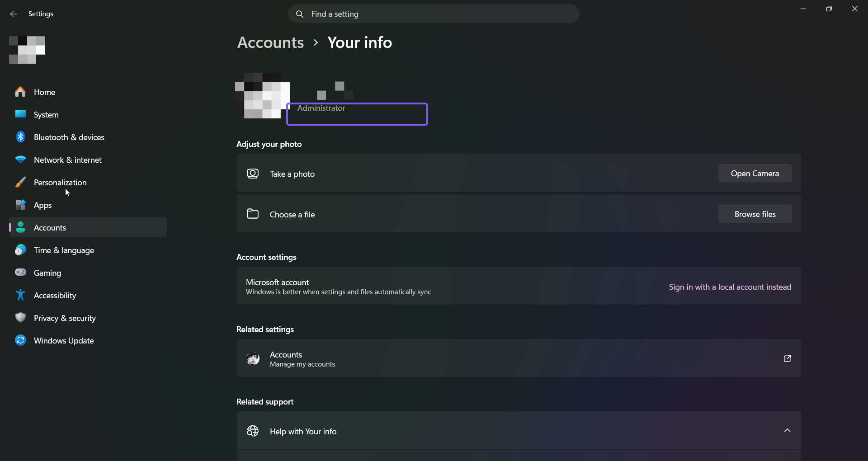Click the System monitor icon
Image resolution: width=868 pixels, height=461 pixels.
pyautogui.click(x=20, y=114)
